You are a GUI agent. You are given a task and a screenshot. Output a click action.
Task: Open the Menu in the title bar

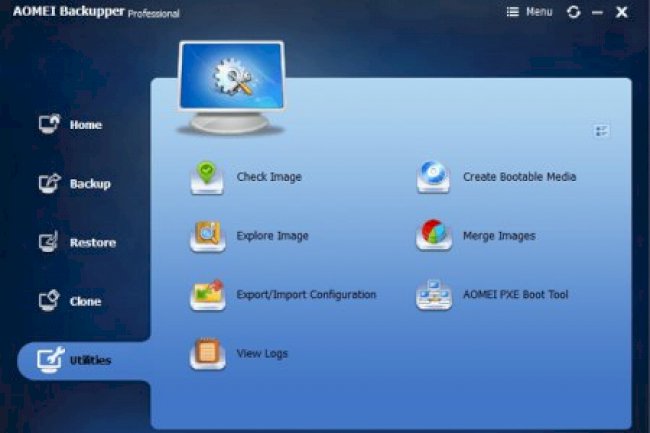[530, 12]
